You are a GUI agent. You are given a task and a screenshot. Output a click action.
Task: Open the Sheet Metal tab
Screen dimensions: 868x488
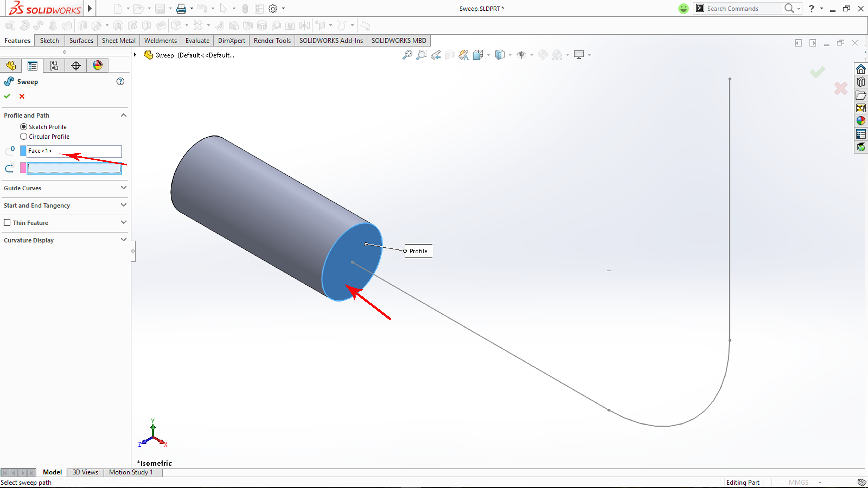[x=118, y=40]
